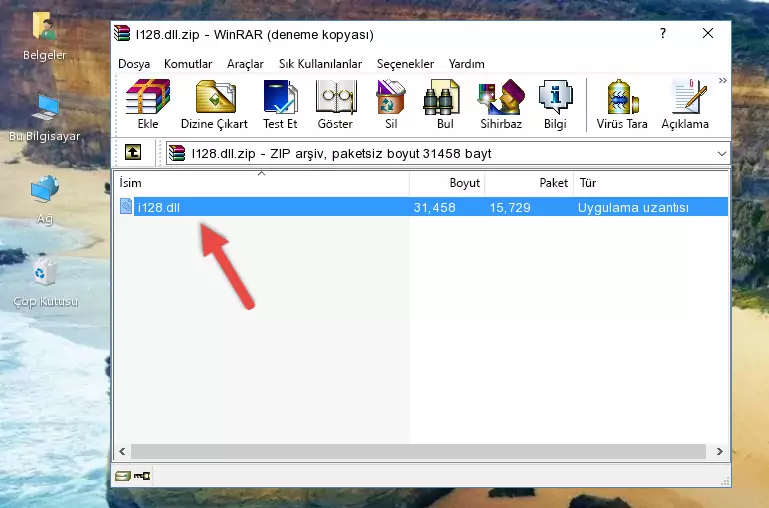Open the Bul search tool
Viewport: 769px width, 508px height.
444,105
